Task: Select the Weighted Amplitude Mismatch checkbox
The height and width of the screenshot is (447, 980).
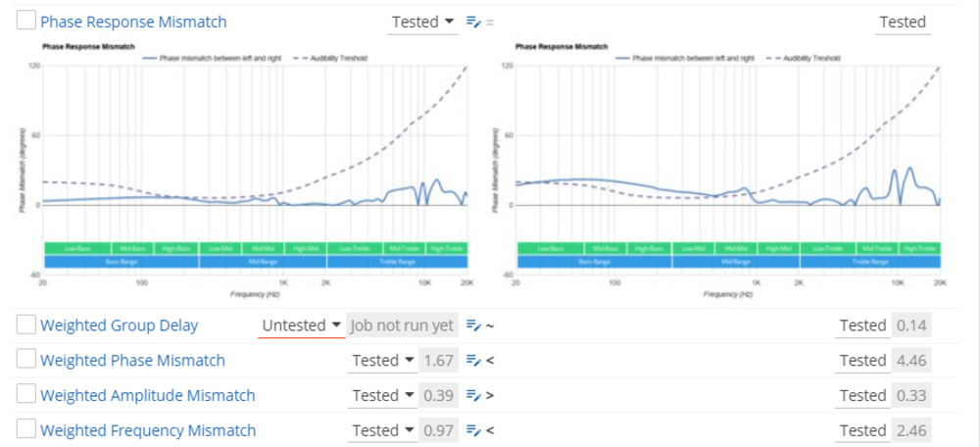Action: pyautogui.click(x=26, y=395)
